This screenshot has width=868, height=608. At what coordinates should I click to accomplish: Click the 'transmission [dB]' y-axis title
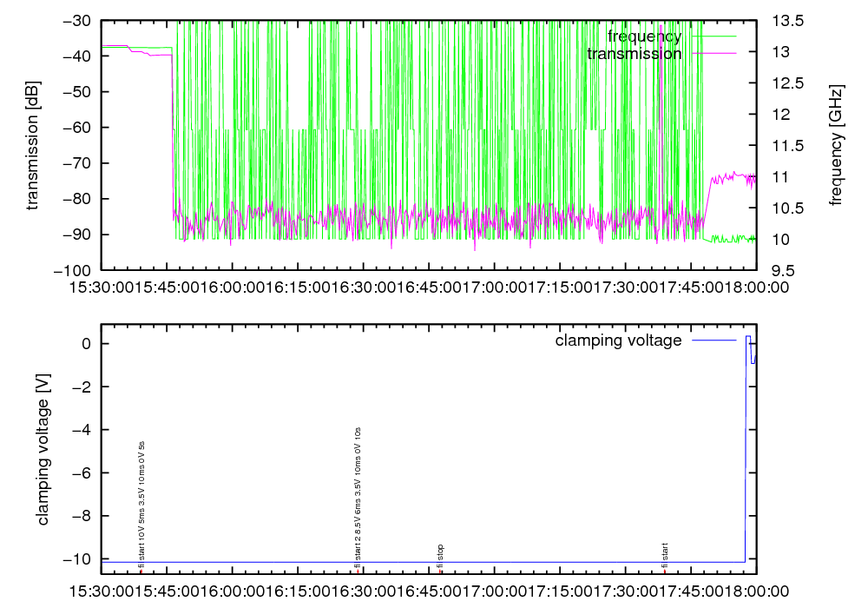click(x=33, y=145)
